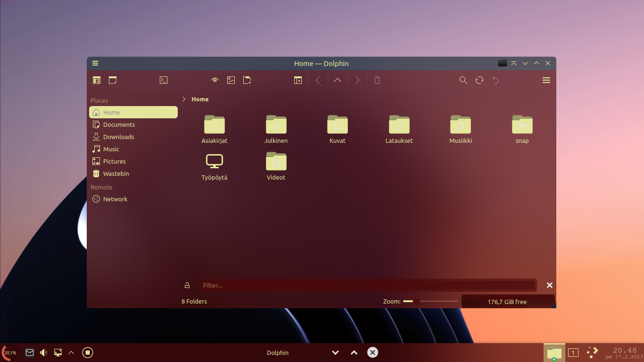Toggle the side panels toolbar icon
This screenshot has width=644, height=362.
(x=97, y=80)
